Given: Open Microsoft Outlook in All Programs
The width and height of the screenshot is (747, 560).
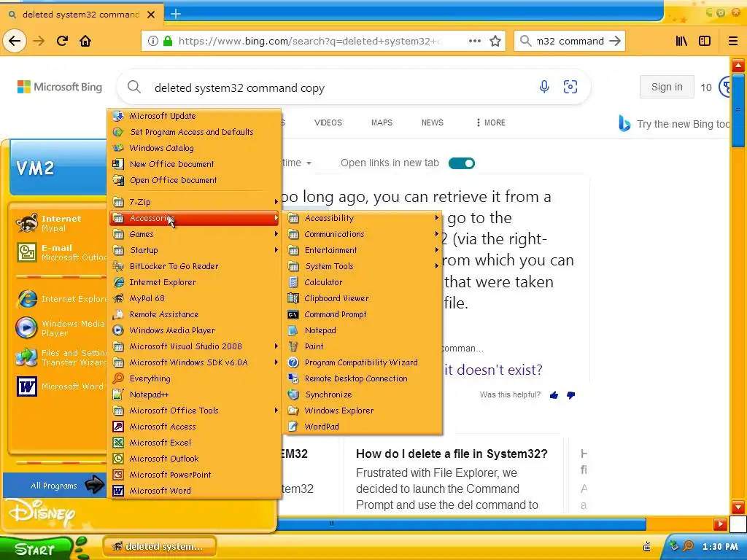Looking at the screenshot, I should point(164,459).
